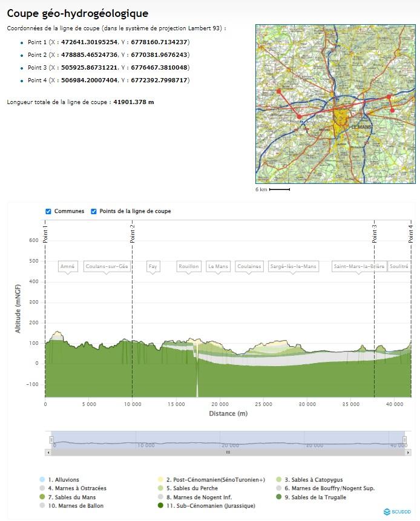The height and width of the screenshot is (521, 420).
Task: Click the navigator right scroll arrow
Action: pyautogui.click(x=409, y=452)
